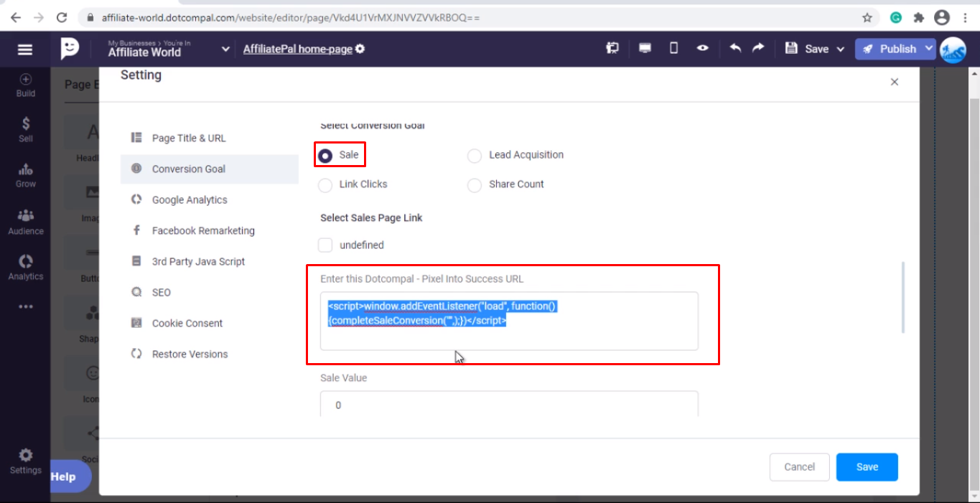Click the Publish button
Screen dimensions: 980x503
click(889, 49)
